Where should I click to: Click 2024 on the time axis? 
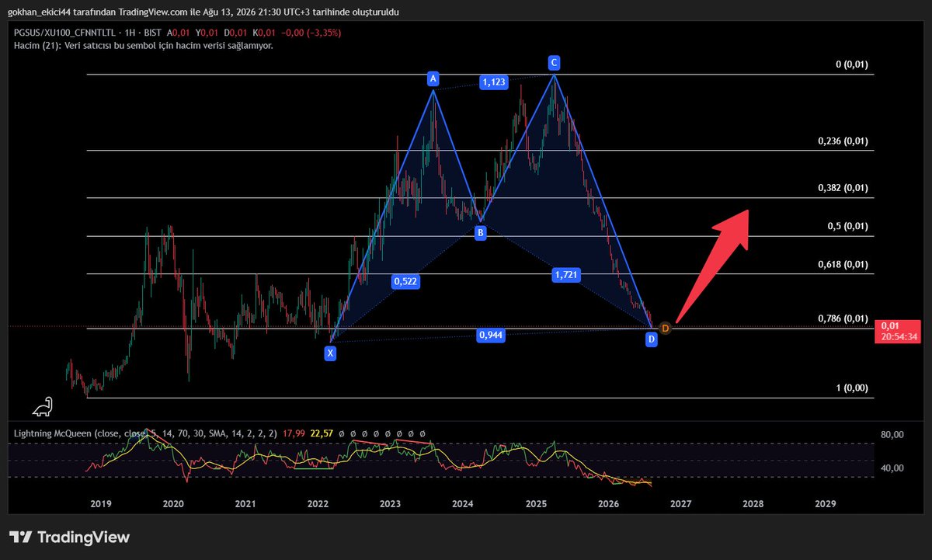(x=463, y=504)
